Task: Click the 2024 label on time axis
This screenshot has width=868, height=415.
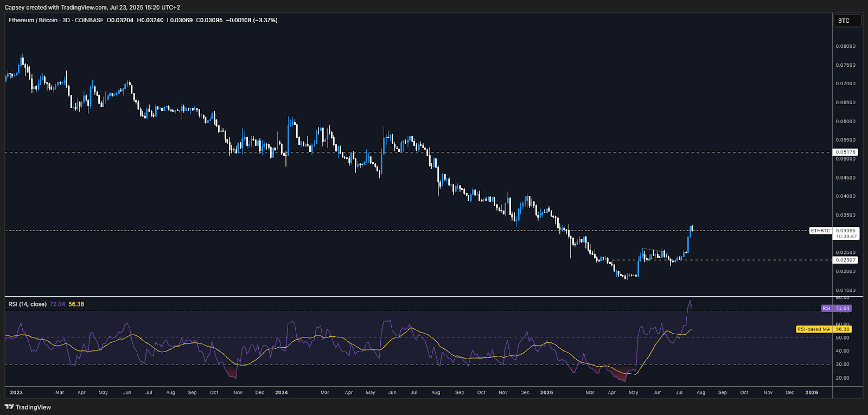Action: point(282,392)
